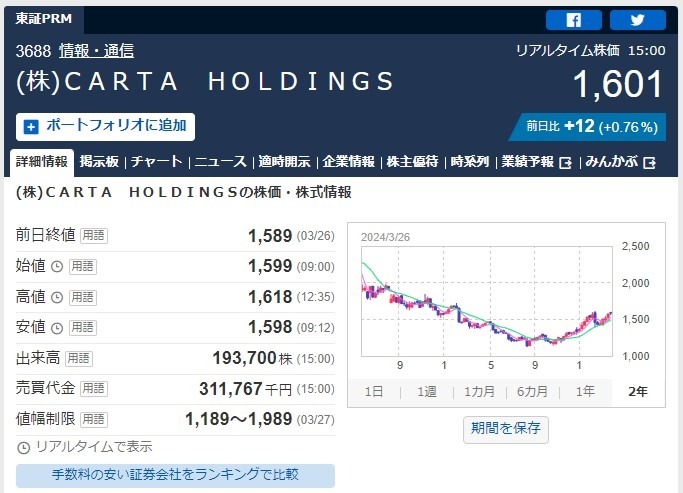Share the page on Twitter
Viewport: 683px width, 493px height.
tap(638, 20)
